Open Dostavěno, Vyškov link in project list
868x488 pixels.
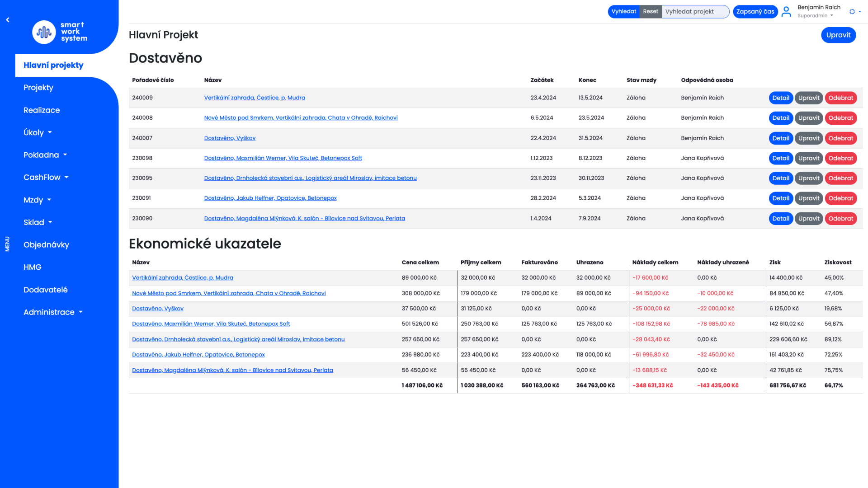coord(230,138)
